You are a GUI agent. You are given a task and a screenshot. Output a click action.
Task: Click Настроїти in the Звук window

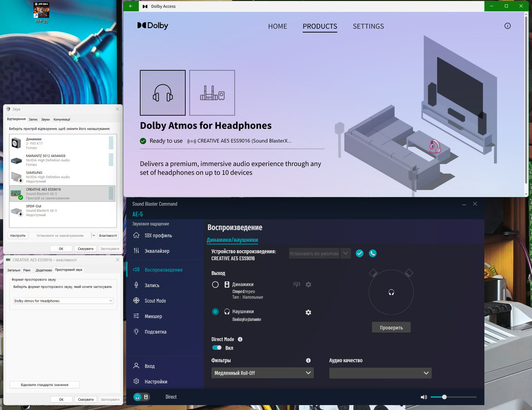pyautogui.click(x=17, y=235)
